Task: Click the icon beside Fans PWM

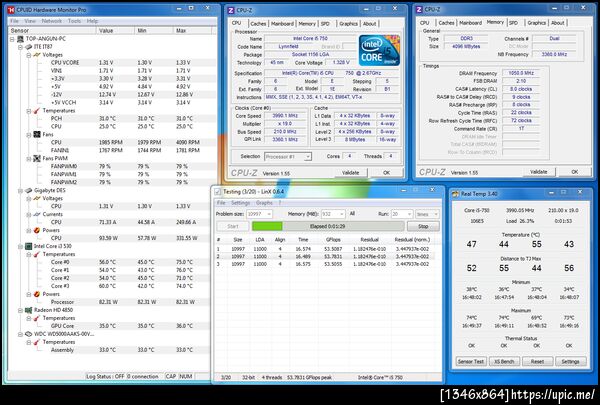Action: (x=37, y=158)
